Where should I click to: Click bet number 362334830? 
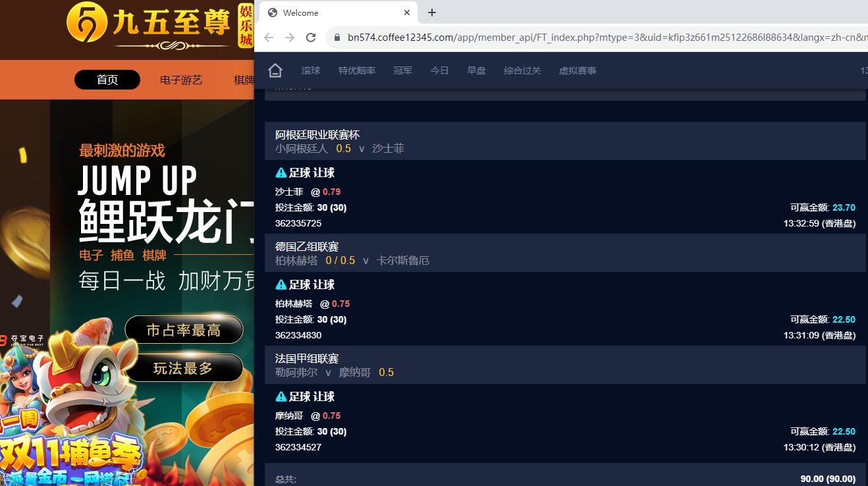[298, 335]
